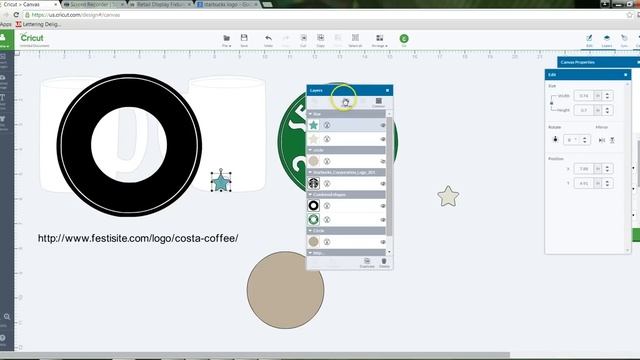640x360 pixels.
Task: Collapse the first Circle group in Layers
Action: click(x=310, y=150)
